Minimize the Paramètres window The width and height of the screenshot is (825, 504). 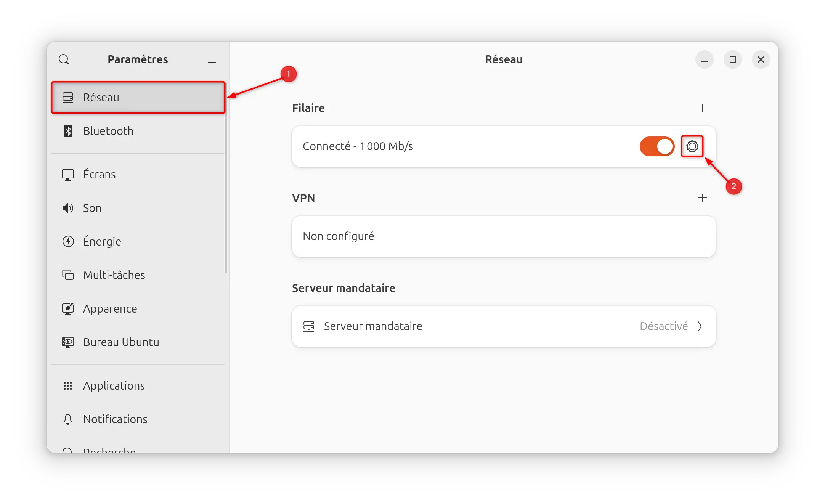705,59
